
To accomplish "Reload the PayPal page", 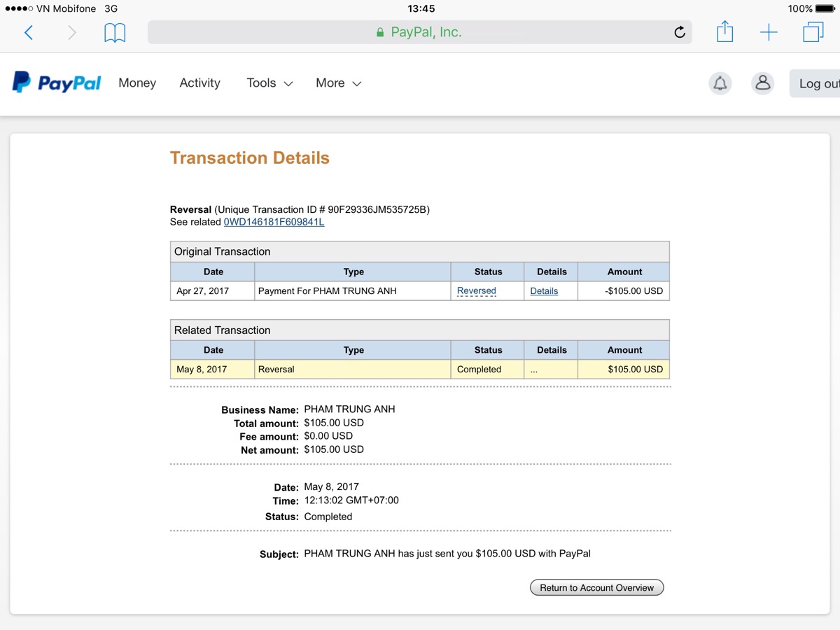I will tap(679, 32).
